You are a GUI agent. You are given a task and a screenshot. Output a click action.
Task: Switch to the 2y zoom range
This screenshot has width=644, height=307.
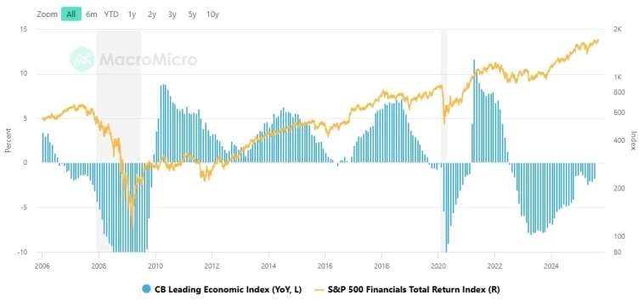coord(151,14)
